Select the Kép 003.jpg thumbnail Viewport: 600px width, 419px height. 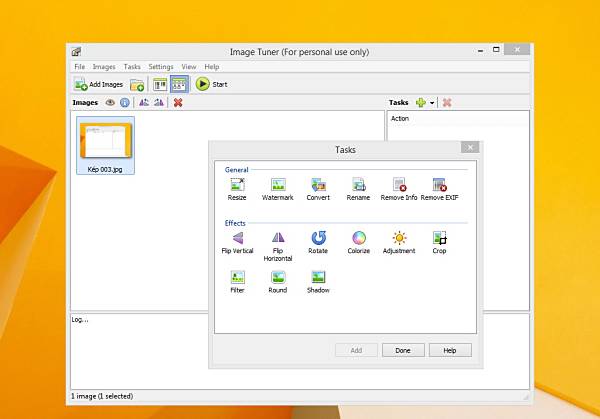[x=105, y=145]
